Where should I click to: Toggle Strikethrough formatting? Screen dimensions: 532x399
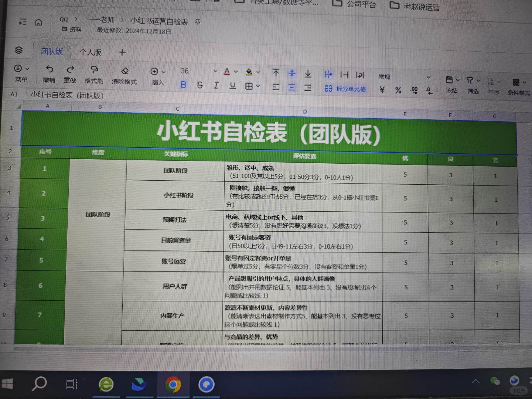(200, 85)
